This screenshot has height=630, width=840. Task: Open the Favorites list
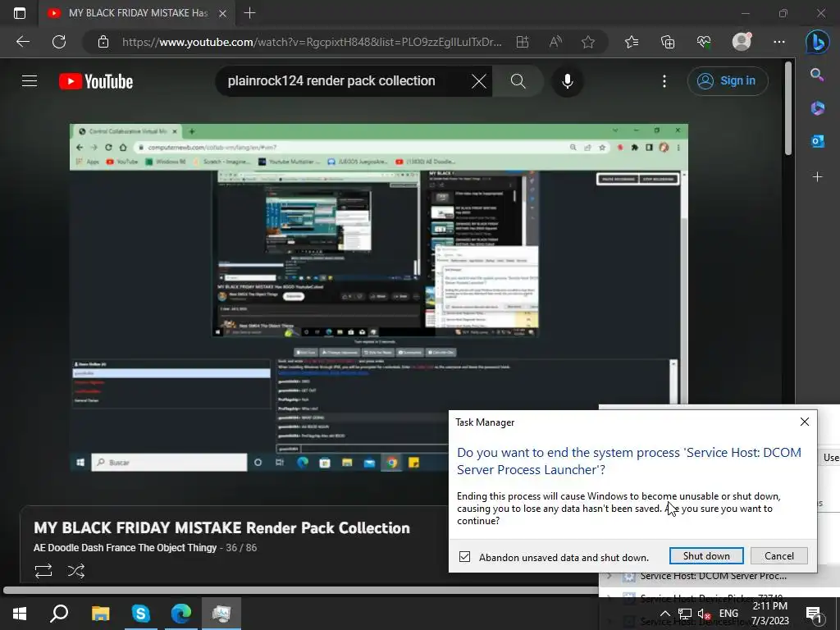632,42
